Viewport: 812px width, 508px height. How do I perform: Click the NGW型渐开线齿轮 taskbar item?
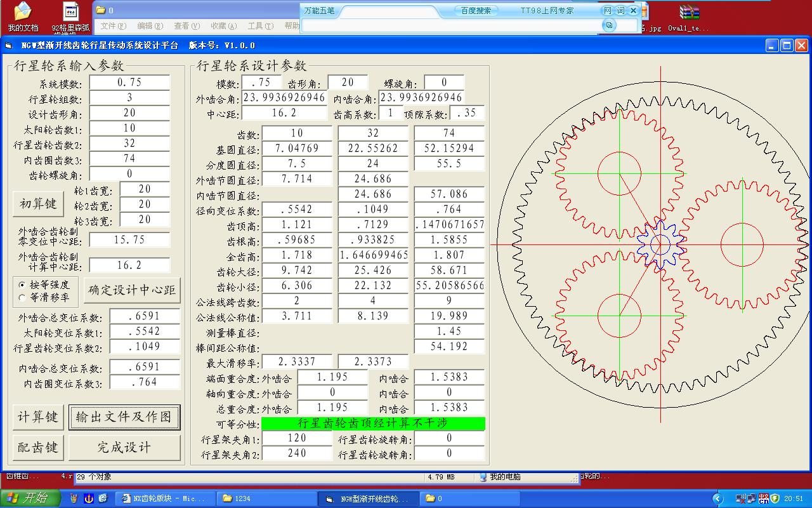tap(369, 498)
